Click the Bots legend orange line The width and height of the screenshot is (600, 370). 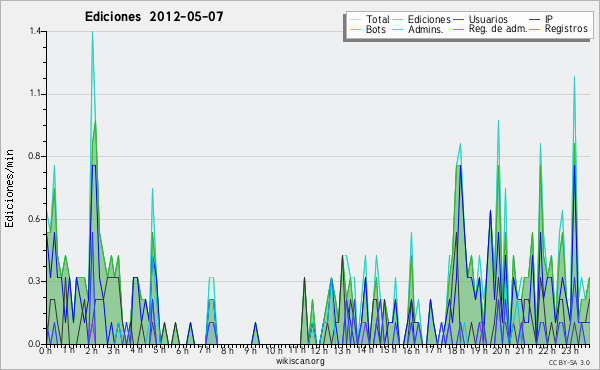tap(355, 29)
